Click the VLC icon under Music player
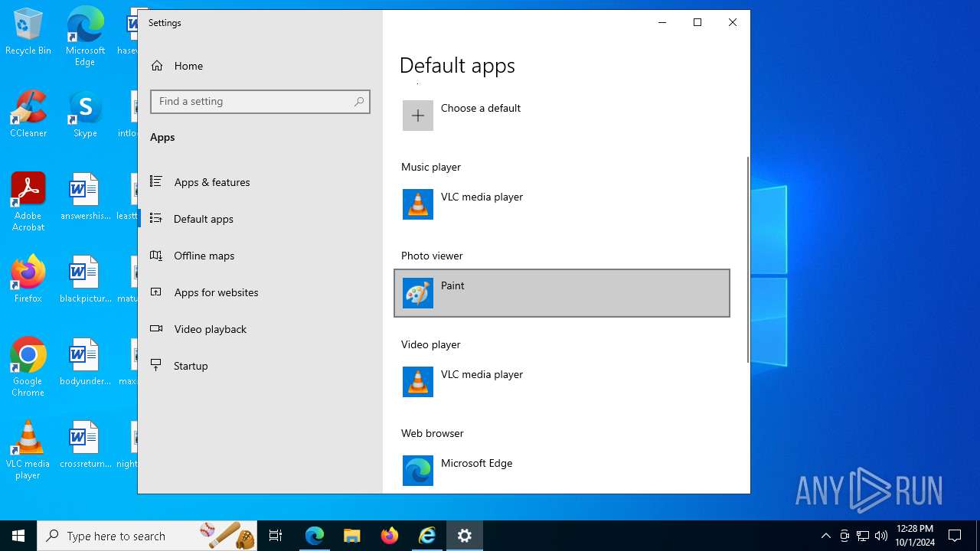The height and width of the screenshot is (551, 980). 418,204
